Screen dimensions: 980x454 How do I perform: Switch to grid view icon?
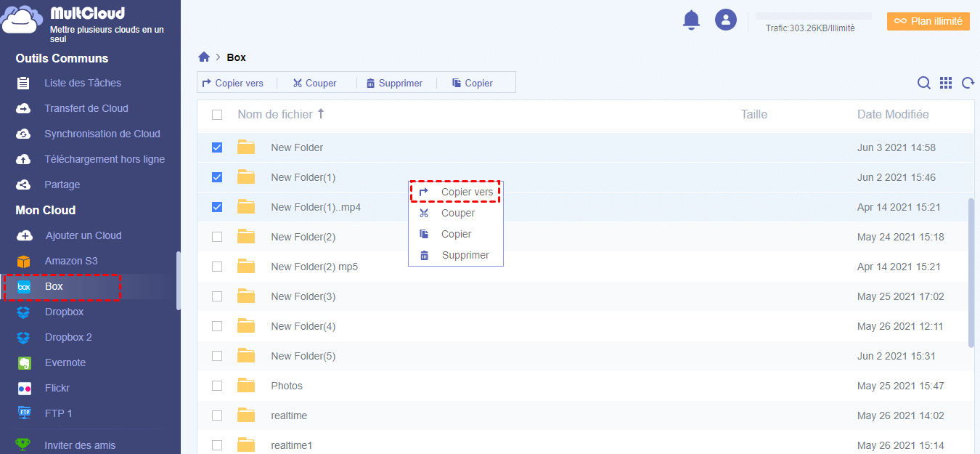tap(946, 83)
